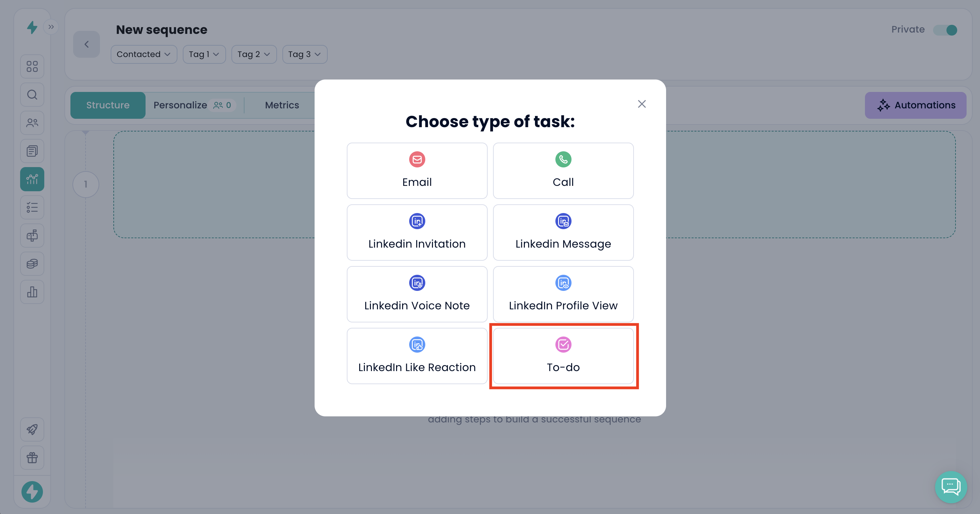Open the search icon in sidebar

point(32,95)
